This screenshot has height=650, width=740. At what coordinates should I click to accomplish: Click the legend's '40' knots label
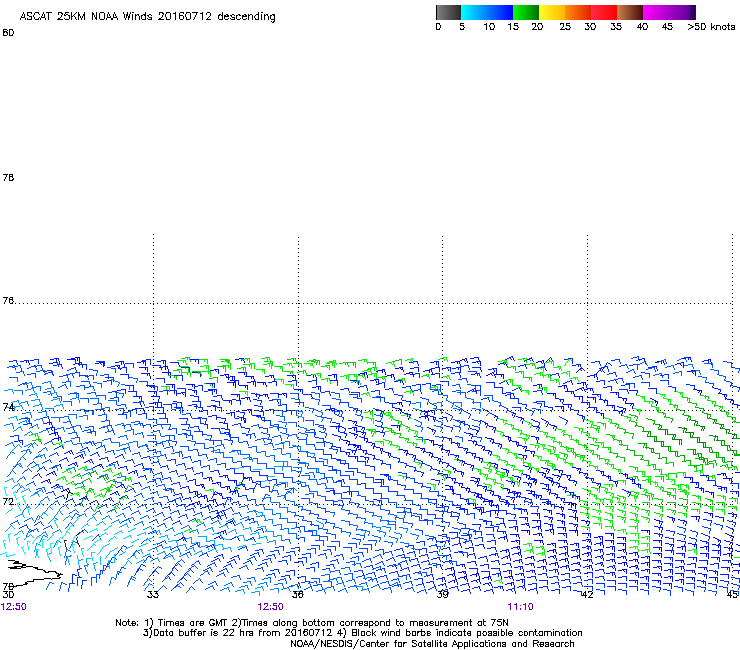642,27
